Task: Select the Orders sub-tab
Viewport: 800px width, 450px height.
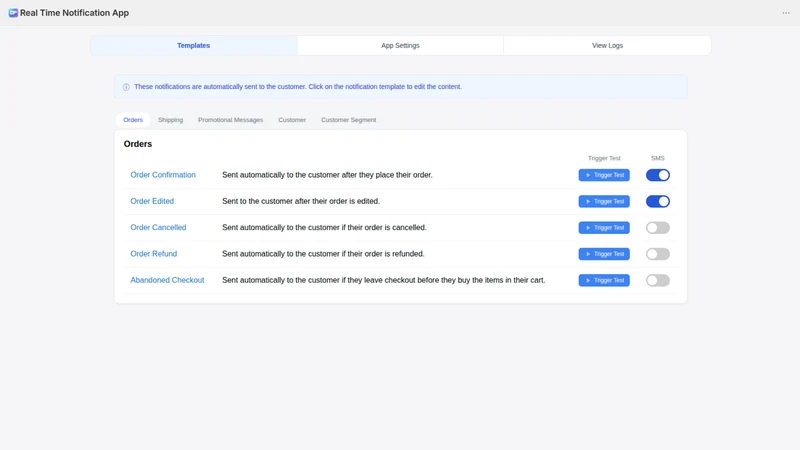Action: (133, 120)
